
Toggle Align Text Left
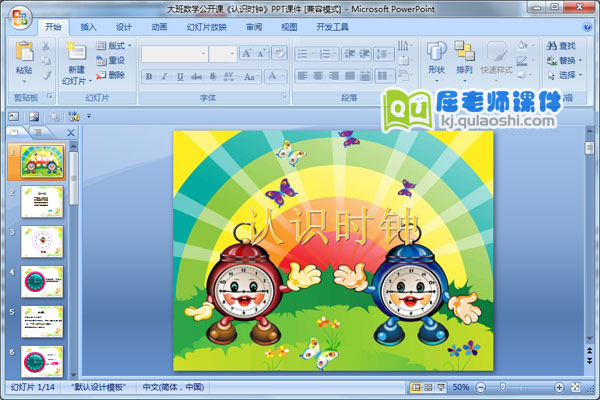303,76
